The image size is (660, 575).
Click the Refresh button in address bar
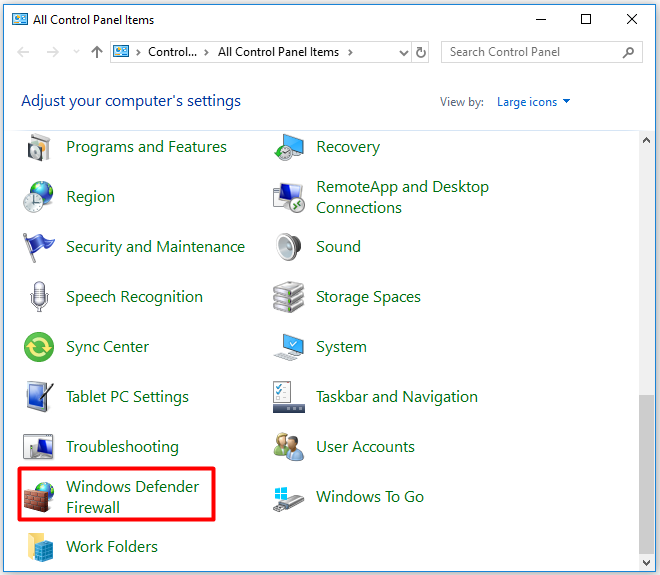(x=421, y=53)
